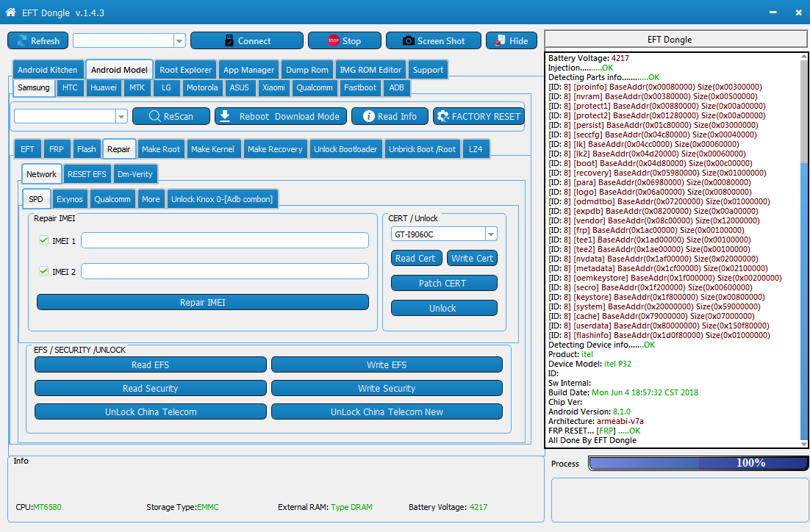Click the Repair IMEI button
810x532 pixels.
click(203, 302)
